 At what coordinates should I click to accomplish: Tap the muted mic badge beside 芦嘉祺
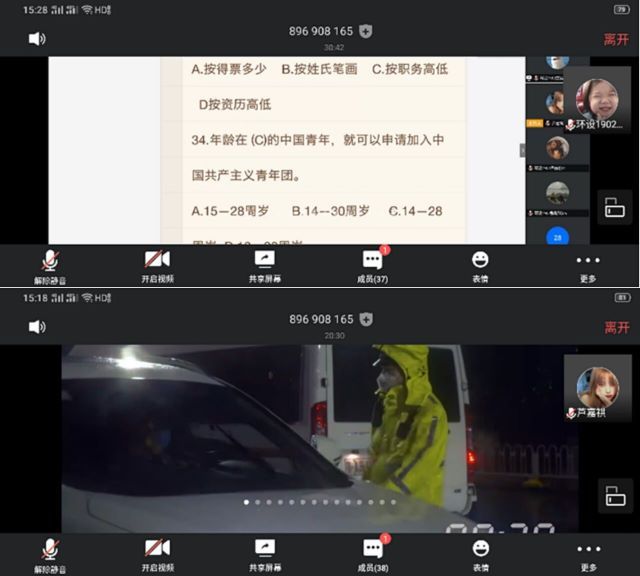point(571,413)
